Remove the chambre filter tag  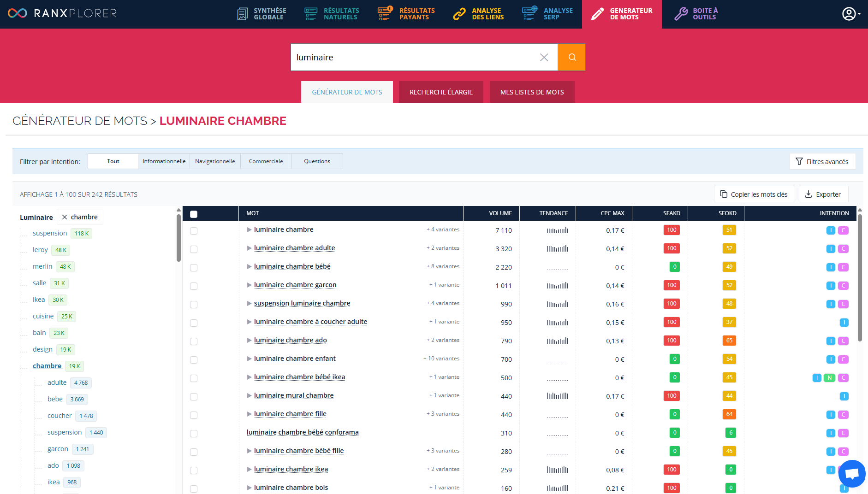tap(65, 217)
